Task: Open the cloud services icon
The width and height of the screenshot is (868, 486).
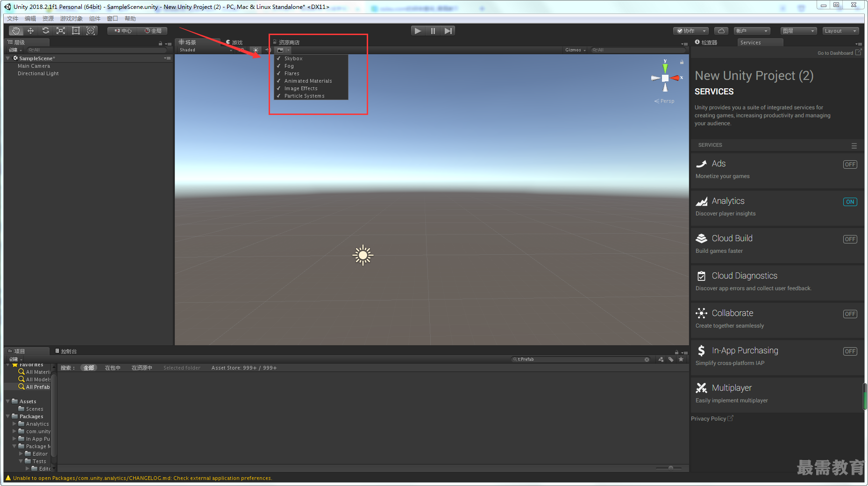Action: point(721,31)
